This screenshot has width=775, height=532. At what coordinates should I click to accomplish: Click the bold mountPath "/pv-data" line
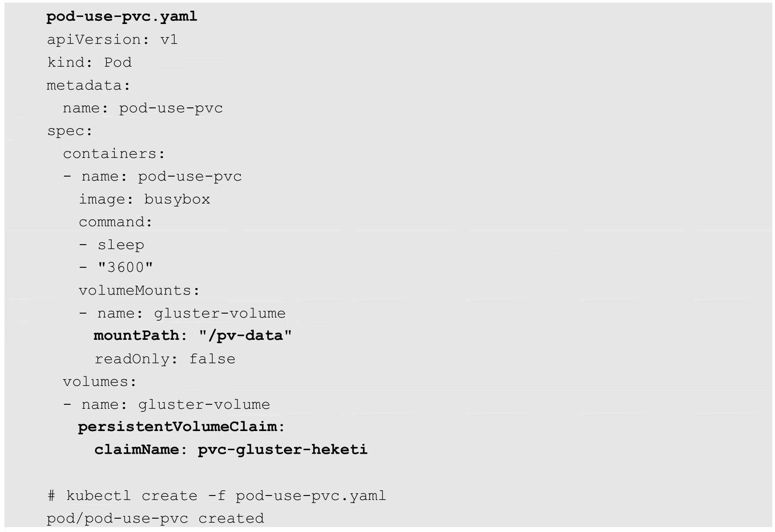point(193,335)
